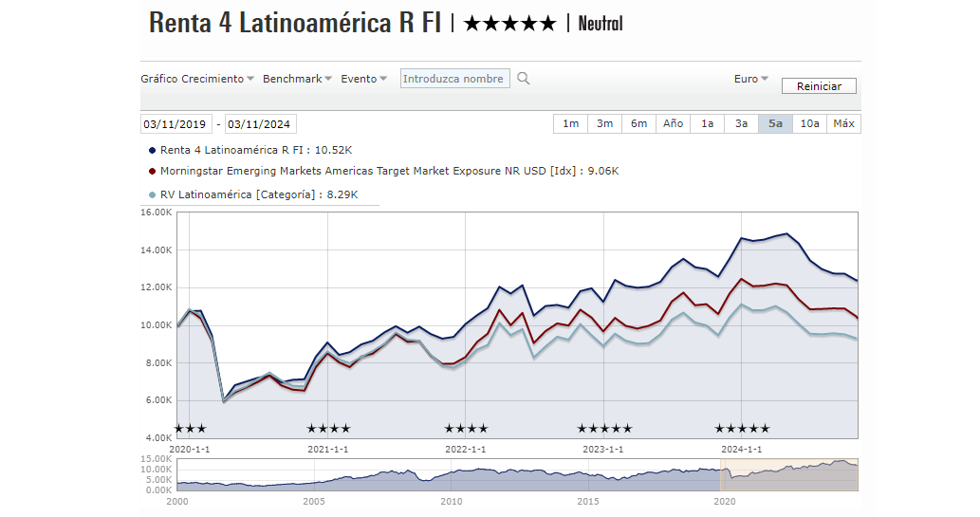
Task: Click the five-star rating marker at 2024
Action: pos(742,429)
